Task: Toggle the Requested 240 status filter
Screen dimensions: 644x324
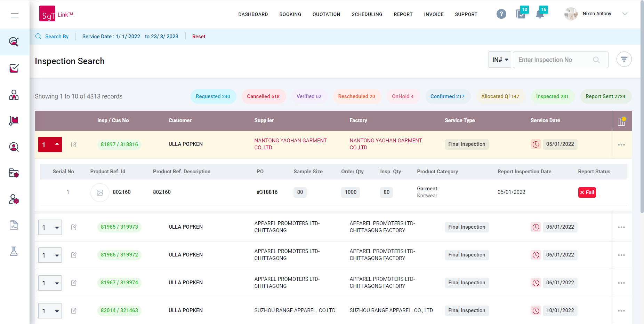Action: tap(213, 96)
